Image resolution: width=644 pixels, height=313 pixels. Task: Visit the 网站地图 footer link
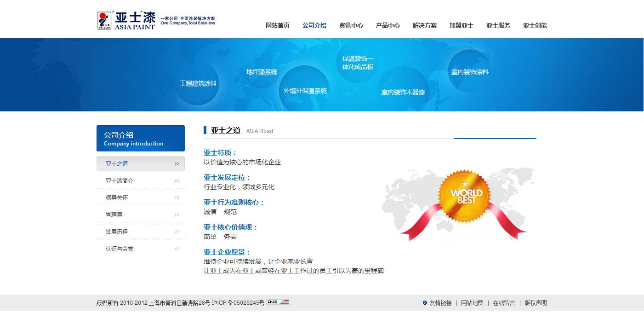tap(472, 303)
